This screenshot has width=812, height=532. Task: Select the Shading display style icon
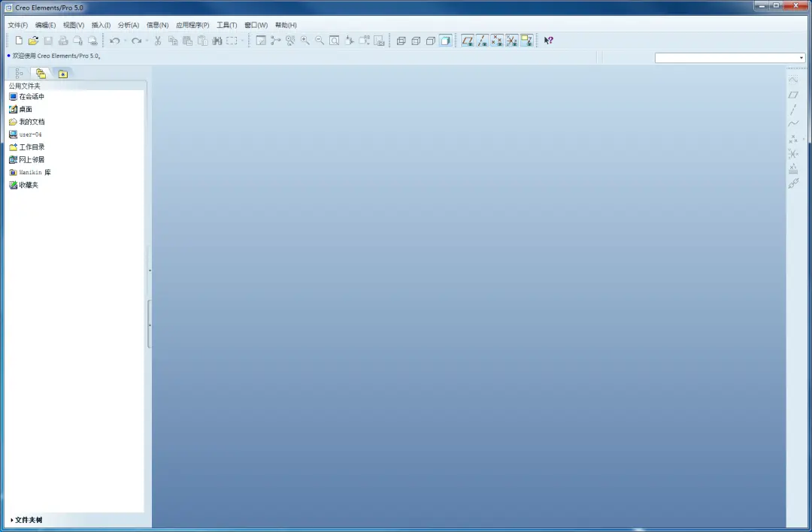point(445,41)
